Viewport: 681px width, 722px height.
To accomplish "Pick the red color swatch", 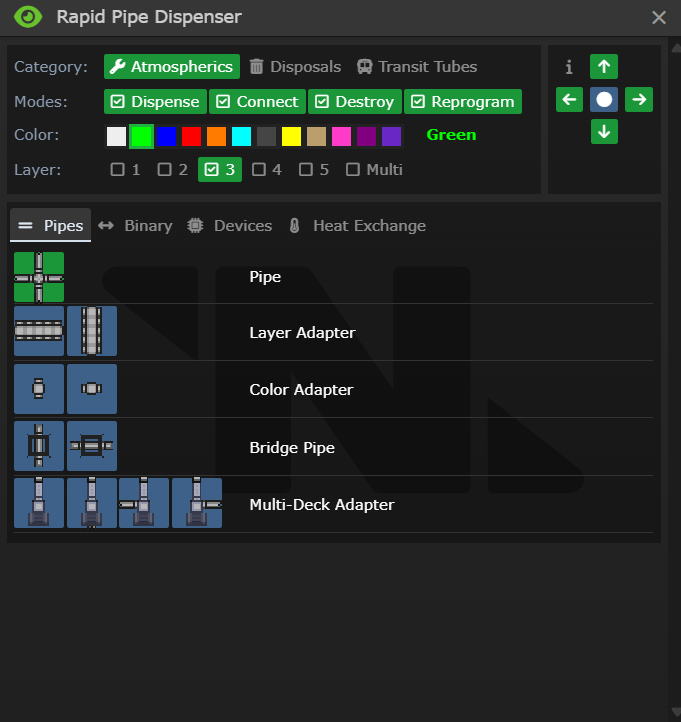I will click(192, 136).
